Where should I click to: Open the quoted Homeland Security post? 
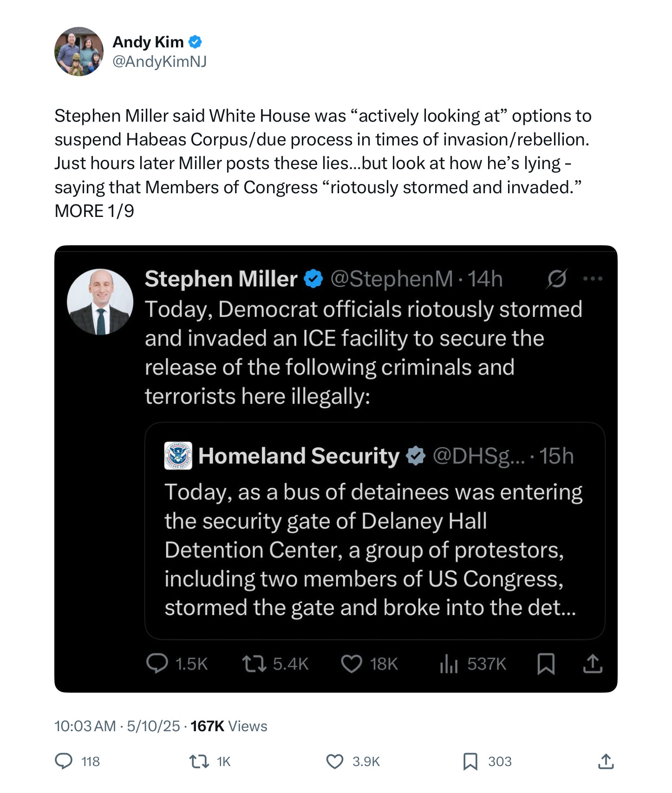[375, 531]
